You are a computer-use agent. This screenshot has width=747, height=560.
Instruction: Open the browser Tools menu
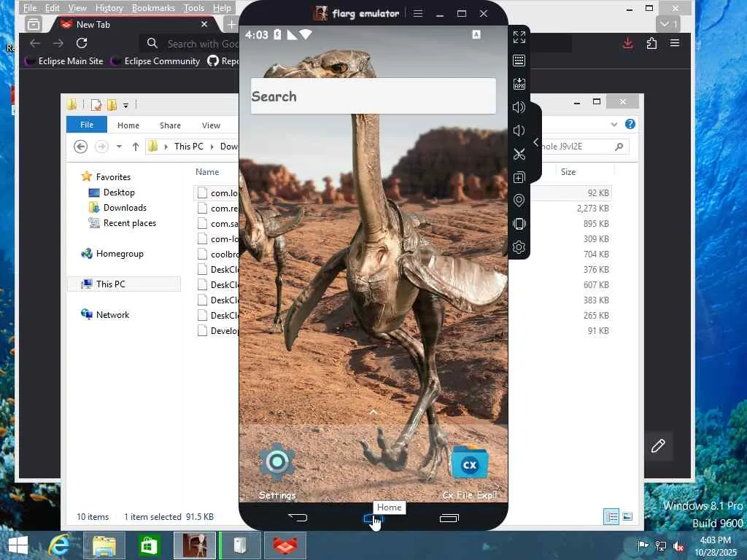tap(194, 8)
